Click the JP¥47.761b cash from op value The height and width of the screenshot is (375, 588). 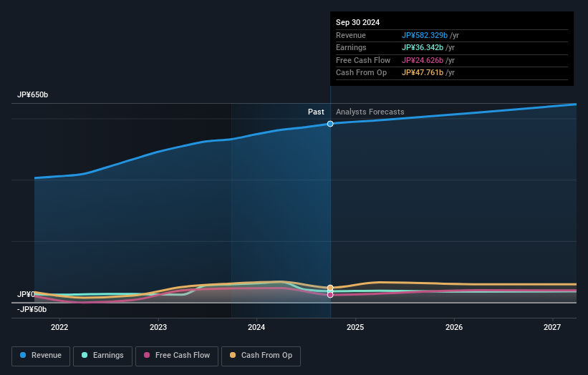[423, 73]
